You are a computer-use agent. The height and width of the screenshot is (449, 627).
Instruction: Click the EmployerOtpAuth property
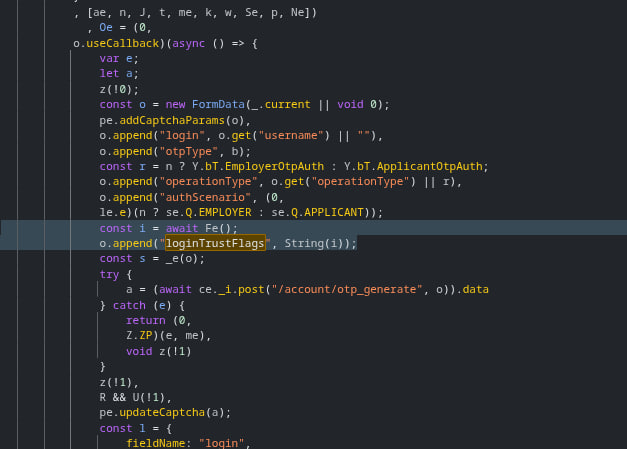[274, 166]
